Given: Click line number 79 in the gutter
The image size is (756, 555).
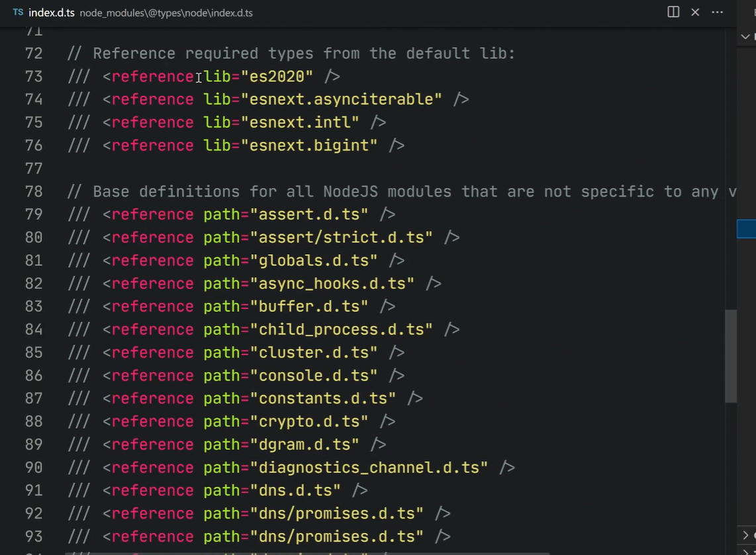Looking at the screenshot, I should click(34, 214).
